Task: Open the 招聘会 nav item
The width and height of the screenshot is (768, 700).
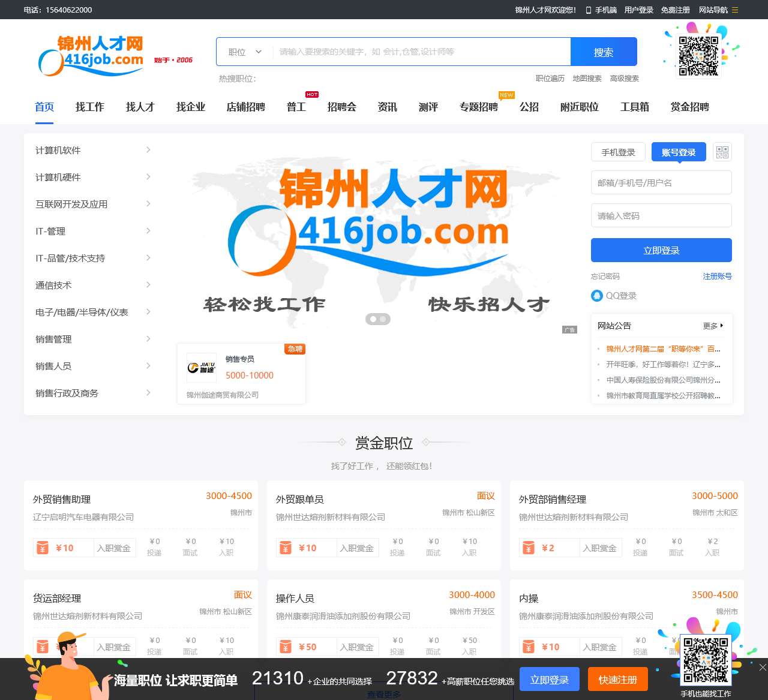Action: (342, 107)
